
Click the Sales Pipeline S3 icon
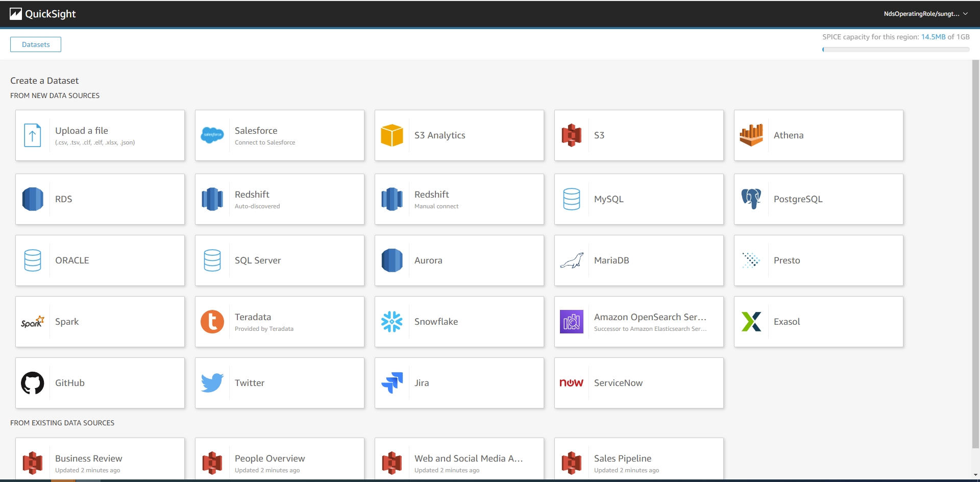coord(572,463)
